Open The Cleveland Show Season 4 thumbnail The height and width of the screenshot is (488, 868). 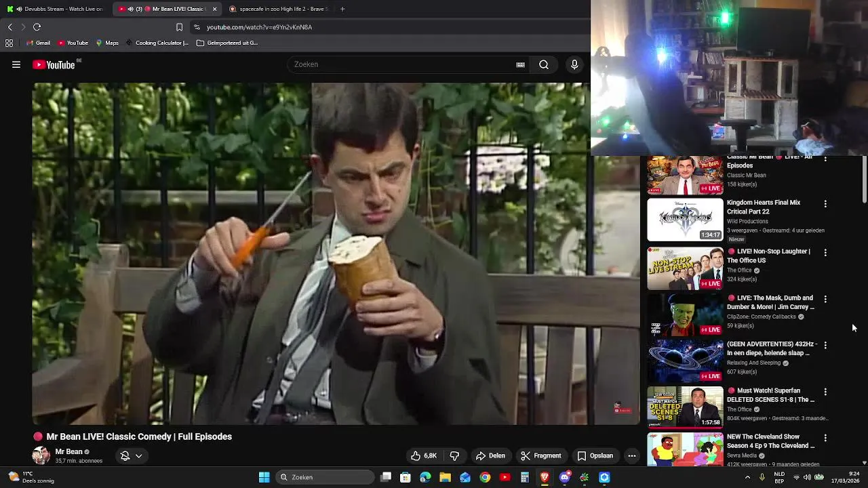[685, 450]
